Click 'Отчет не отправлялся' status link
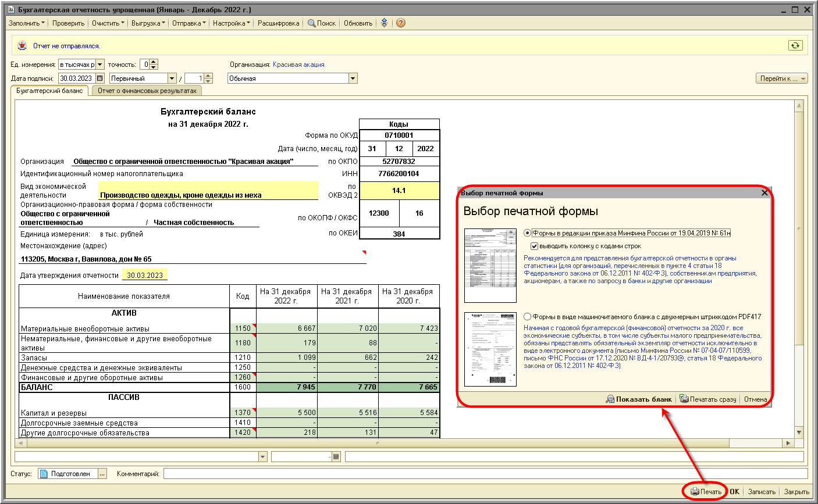Viewport: 818px width, 504px height. 66,46
